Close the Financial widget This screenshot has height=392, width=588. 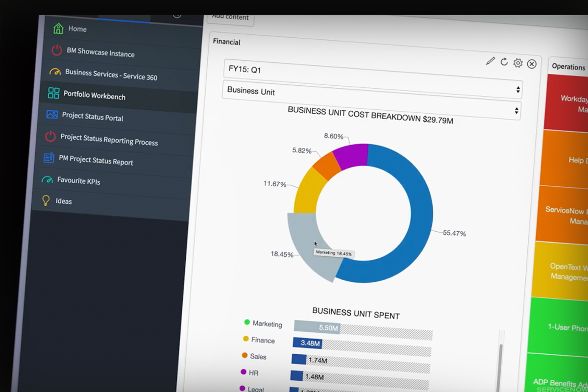pyautogui.click(x=532, y=64)
